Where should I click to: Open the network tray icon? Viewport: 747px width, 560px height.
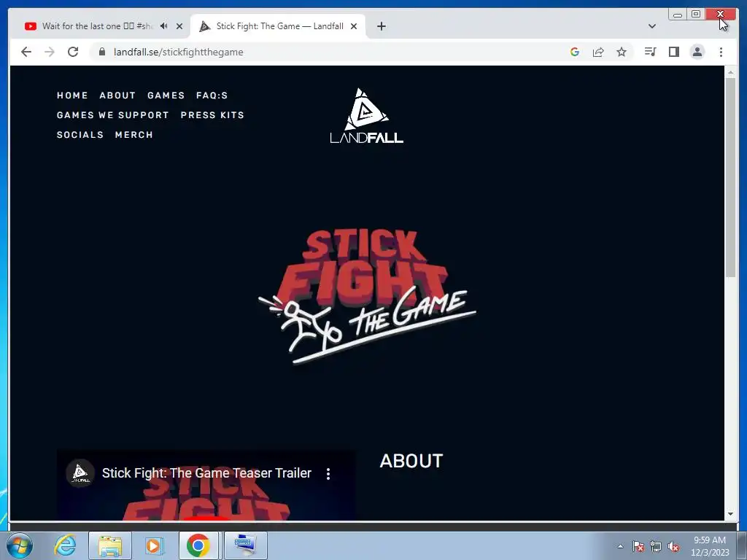click(656, 546)
